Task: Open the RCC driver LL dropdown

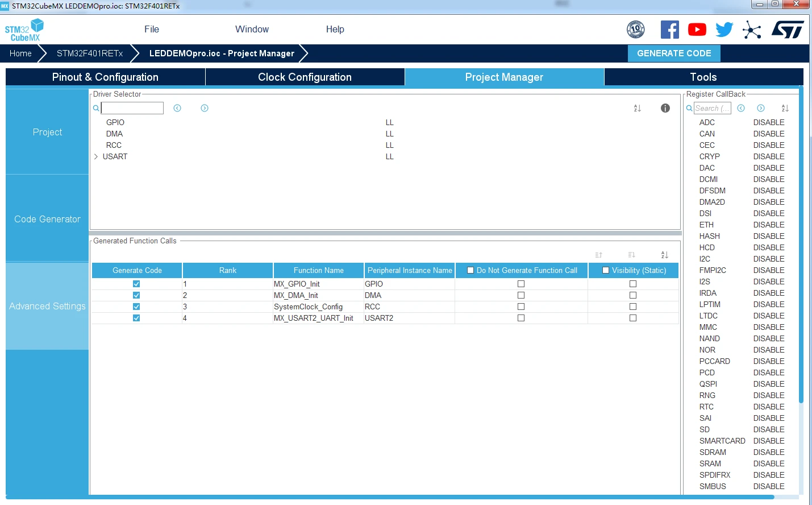Action: (390, 145)
